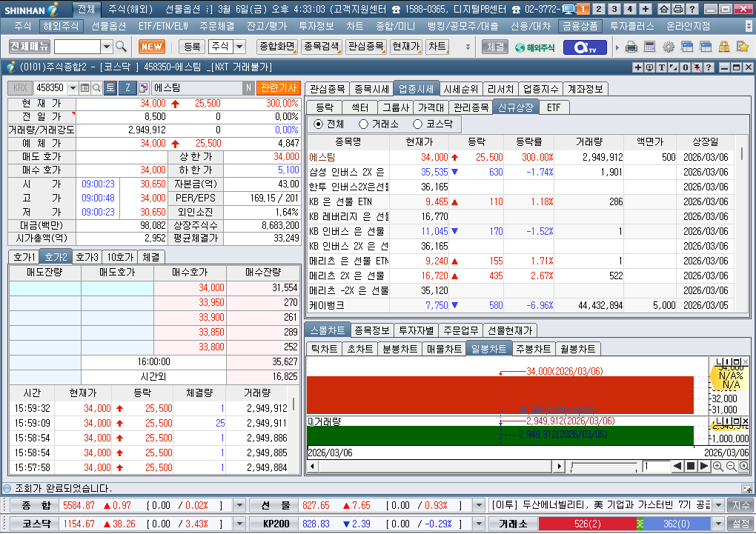Screen dimensions: 756x534
Task: Click the 토 icon next to stock code
Action: [110, 87]
